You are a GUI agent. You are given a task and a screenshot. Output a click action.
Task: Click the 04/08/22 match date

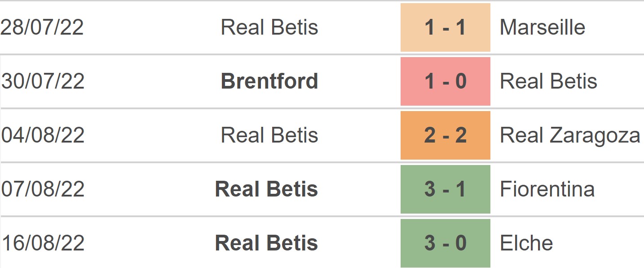43,135
